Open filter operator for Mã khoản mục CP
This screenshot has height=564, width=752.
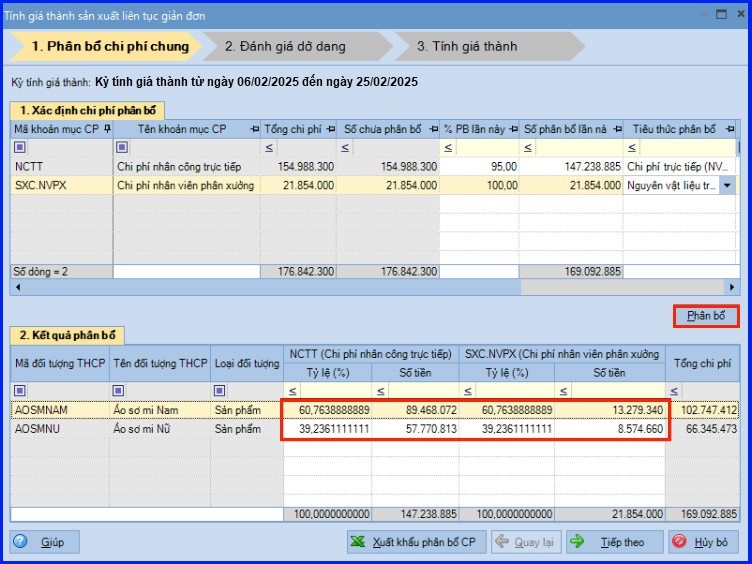click(20, 147)
